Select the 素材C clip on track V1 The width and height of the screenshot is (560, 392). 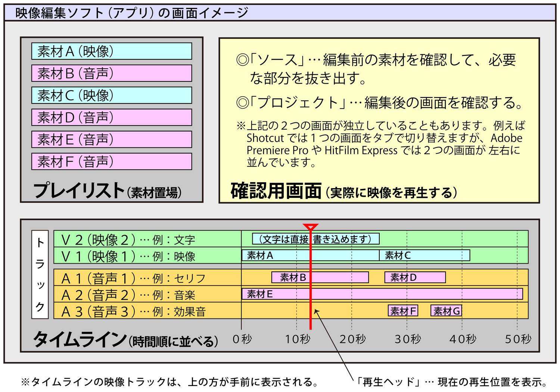(x=424, y=255)
